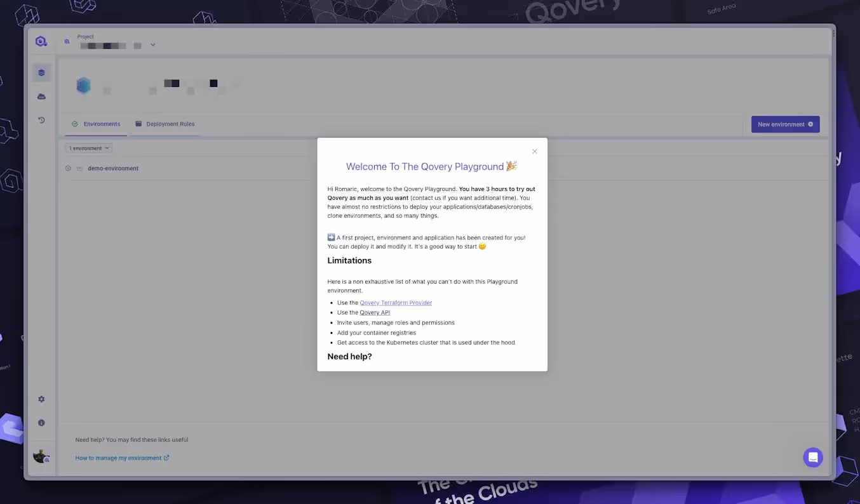The height and width of the screenshot is (504, 860).
Task: Click the cloud provider icon beside demo-environment
Action: (x=79, y=168)
